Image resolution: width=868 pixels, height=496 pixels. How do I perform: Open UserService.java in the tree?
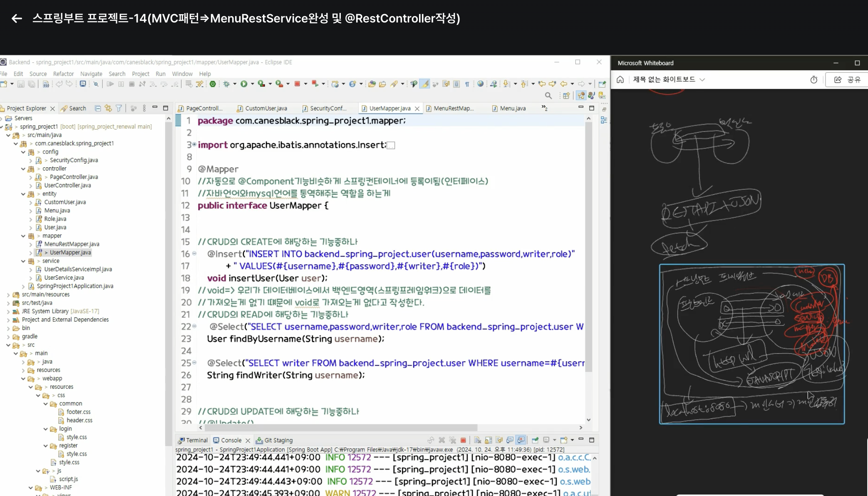coord(64,278)
